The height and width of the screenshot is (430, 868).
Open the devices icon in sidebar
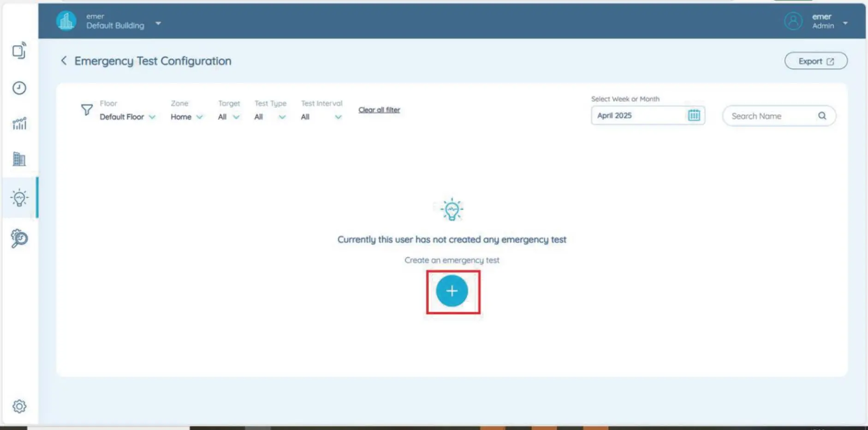tap(19, 51)
